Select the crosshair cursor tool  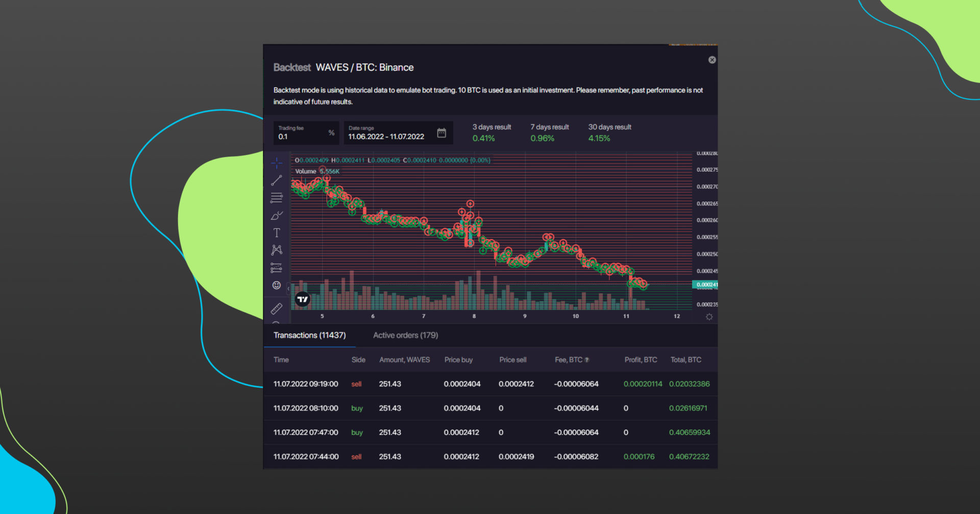click(x=277, y=163)
